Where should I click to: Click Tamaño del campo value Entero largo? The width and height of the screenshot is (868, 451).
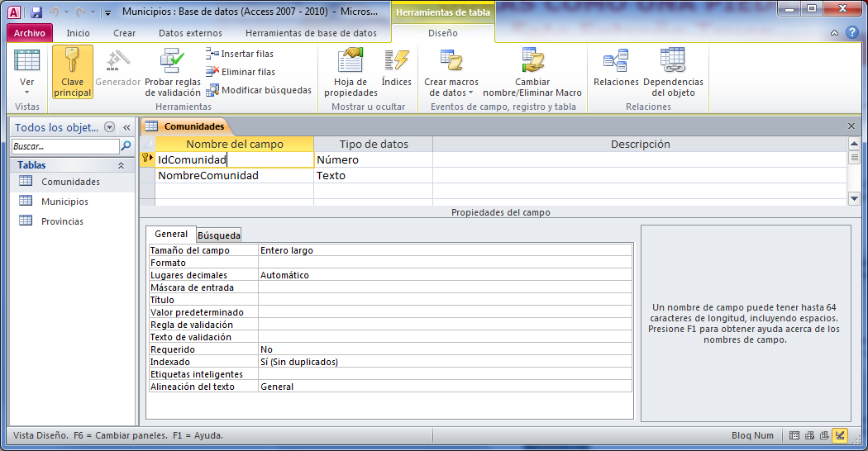tap(445, 250)
